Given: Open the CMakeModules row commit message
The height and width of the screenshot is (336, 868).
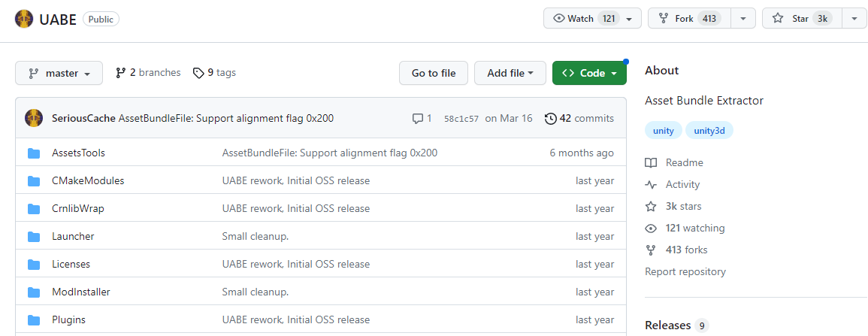Looking at the screenshot, I should 295,180.
